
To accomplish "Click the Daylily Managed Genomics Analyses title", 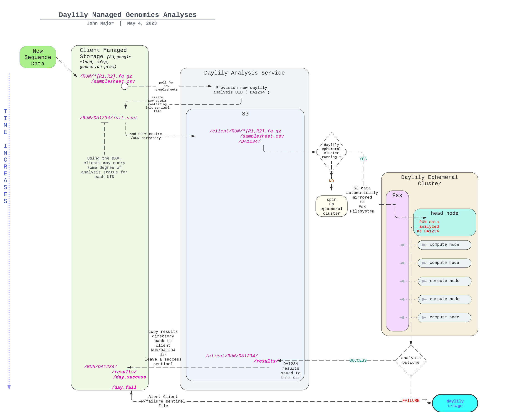I will [128, 15].
